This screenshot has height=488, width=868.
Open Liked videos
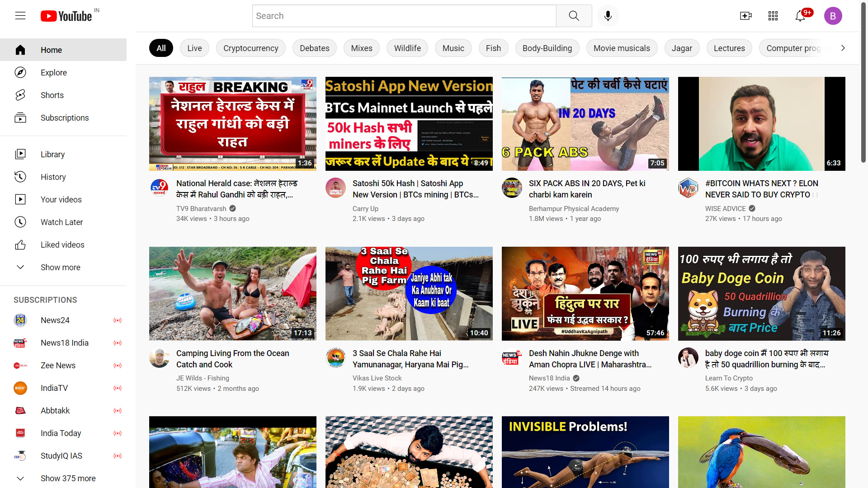click(x=63, y=244)
